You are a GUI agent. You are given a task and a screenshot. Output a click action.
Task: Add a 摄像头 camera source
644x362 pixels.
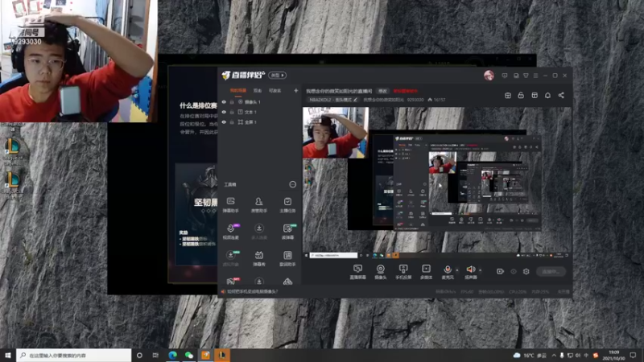(x=381, y=272)
